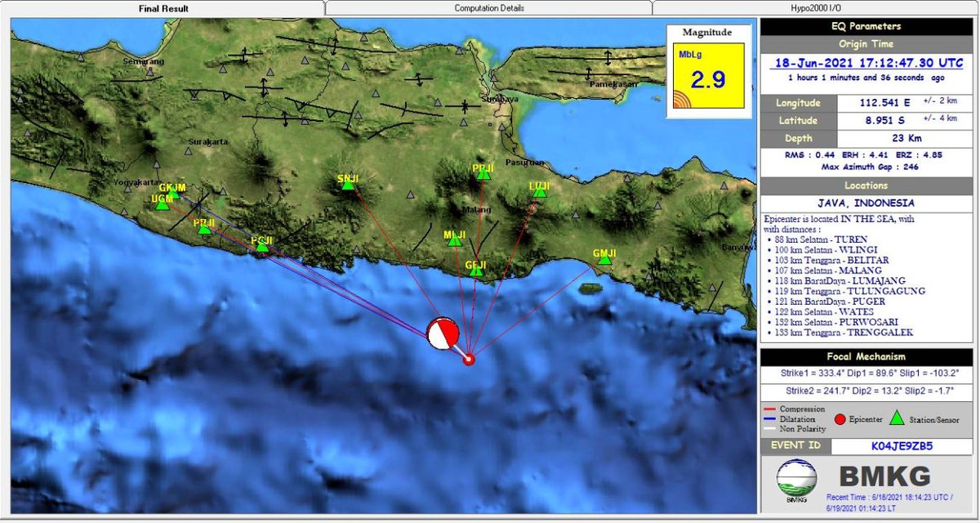Click the Longitude uncertainty +/- 2 km
980x523 pixels.
[940, 101]
